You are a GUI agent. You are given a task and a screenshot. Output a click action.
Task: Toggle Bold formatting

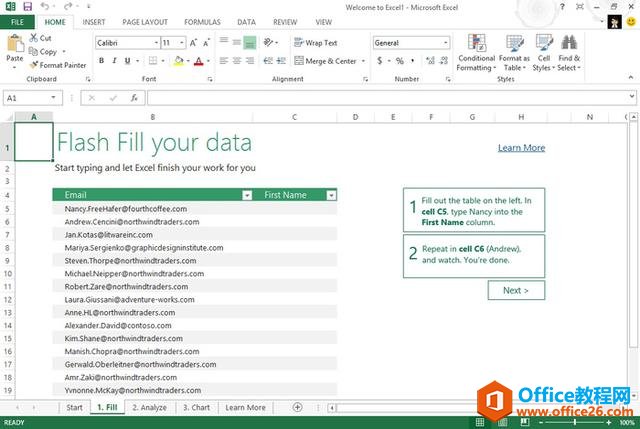pos(101,61)
